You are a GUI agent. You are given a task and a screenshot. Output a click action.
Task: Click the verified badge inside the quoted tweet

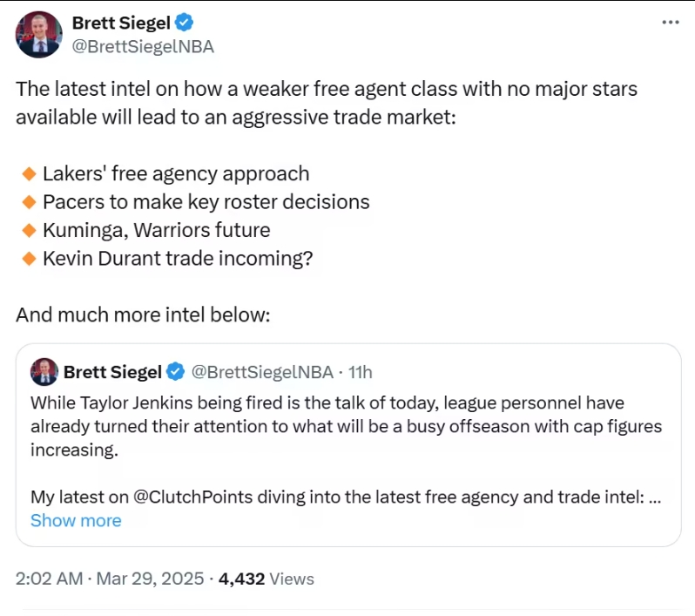[175, 372]
